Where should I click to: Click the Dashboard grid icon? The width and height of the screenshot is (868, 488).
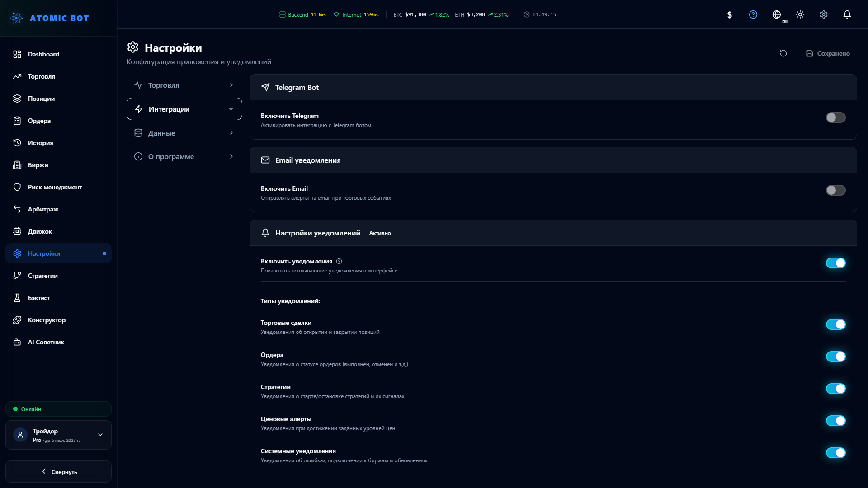click(x=17, y=54)
